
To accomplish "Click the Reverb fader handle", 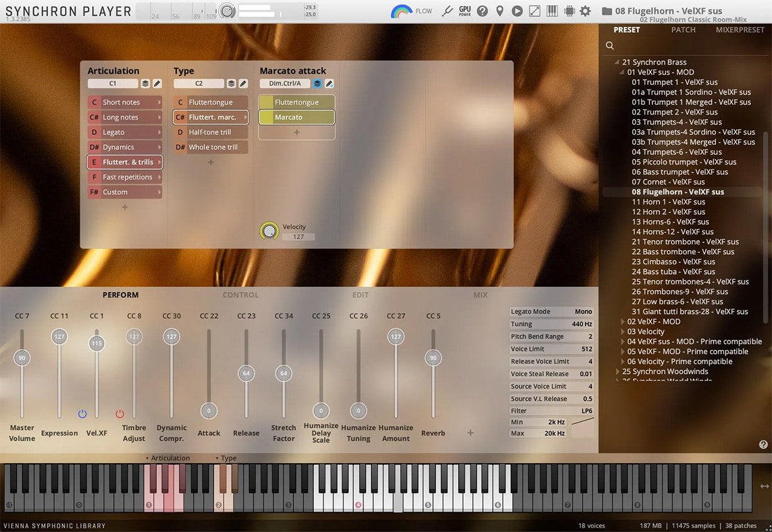I will [433, 358].
